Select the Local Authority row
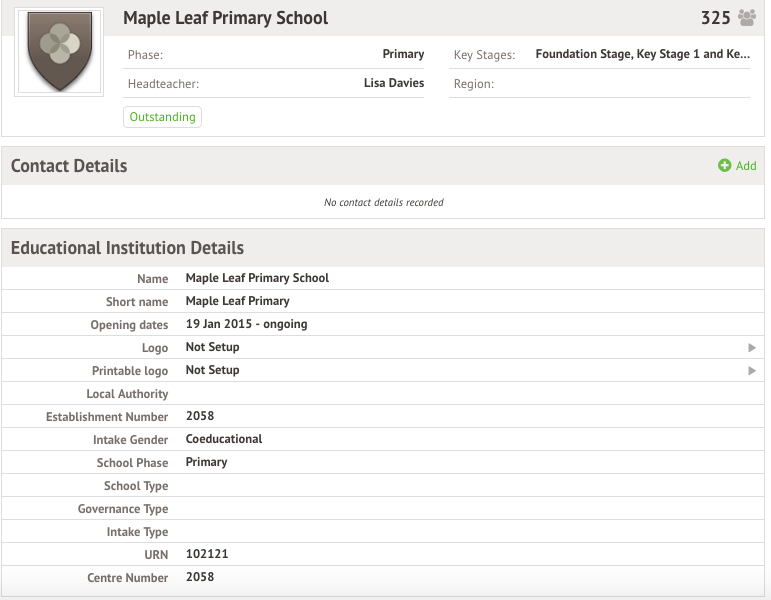 [383, 393]
